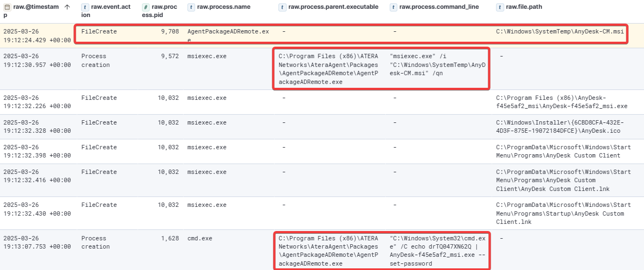The height and width of the screenshot is (270, 644).
Task: Select the timestamp cell 19:12:32.430
Action: pyautogui.click(x=37, y=209)
